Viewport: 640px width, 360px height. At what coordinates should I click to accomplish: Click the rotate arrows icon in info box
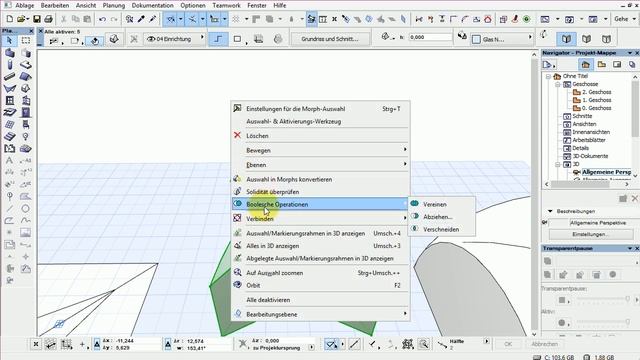click(543, 35)
